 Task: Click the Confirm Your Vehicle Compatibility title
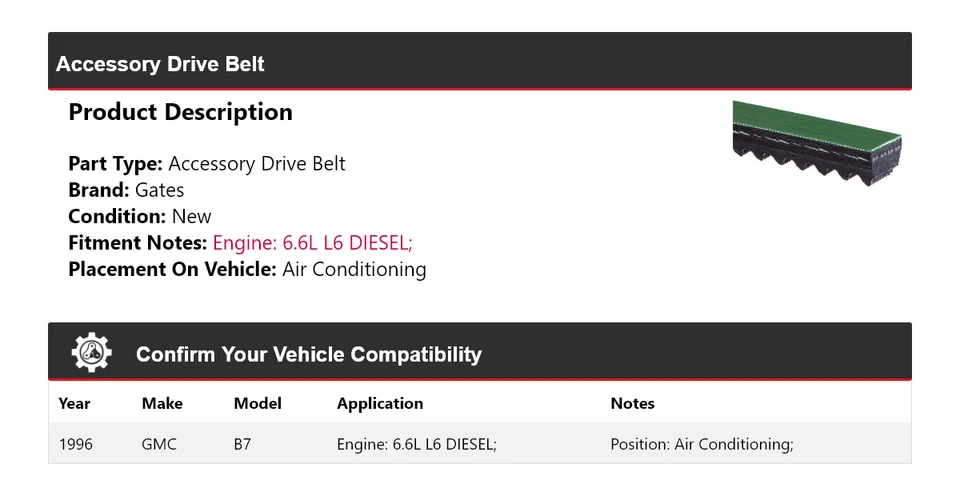coord(308,355)
